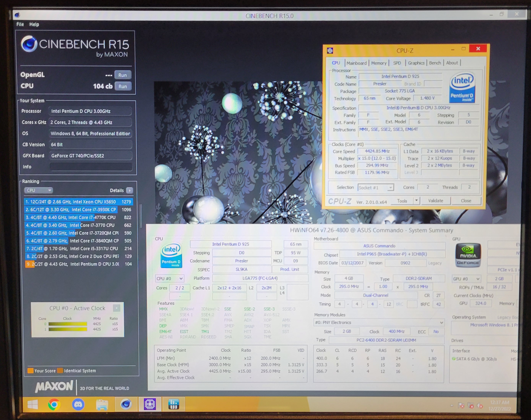531x420 pixels.
Task: Open File Explorer from the taskbar
Action: coord(102,405)
